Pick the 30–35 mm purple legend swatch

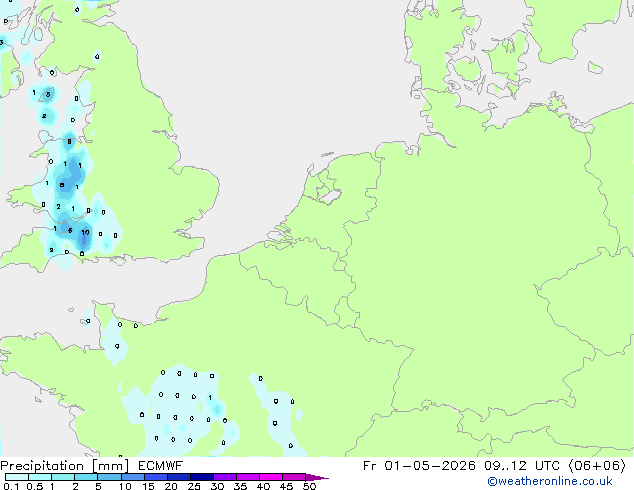click(225, 477)
